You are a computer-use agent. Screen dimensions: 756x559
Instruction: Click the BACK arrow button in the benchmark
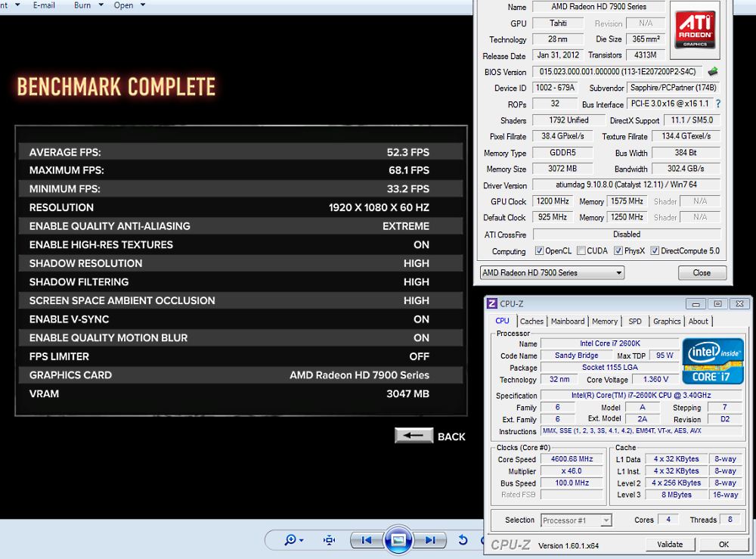point(414,436)
